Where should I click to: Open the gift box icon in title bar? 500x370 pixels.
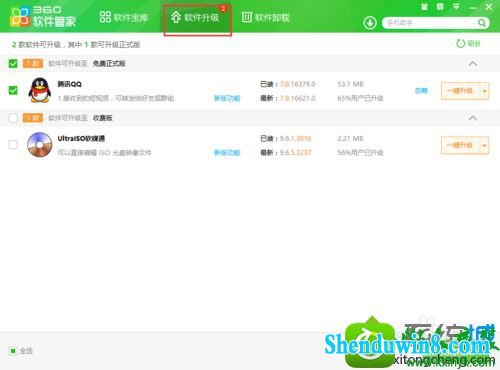[424, 7]
